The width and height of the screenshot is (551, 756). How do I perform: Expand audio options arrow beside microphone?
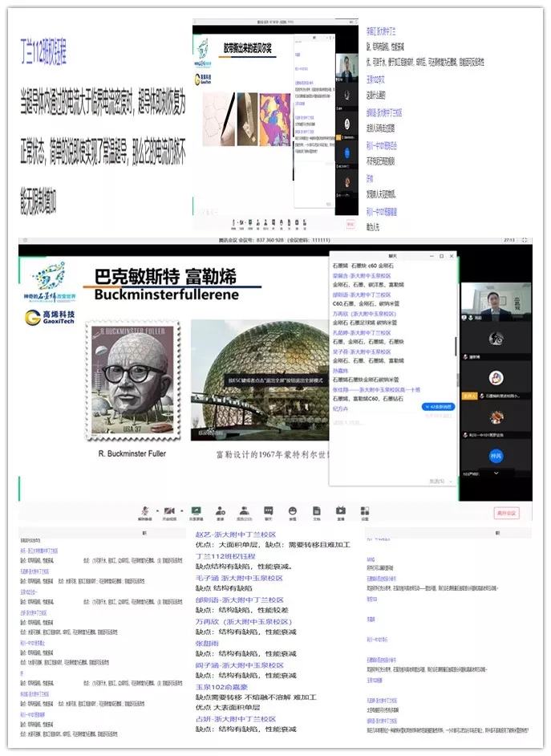coord(157,510)
